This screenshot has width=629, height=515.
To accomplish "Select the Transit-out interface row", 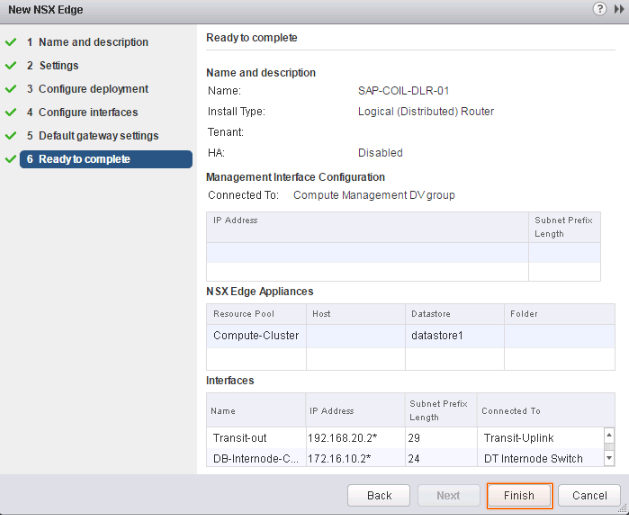I will (405, 438).
